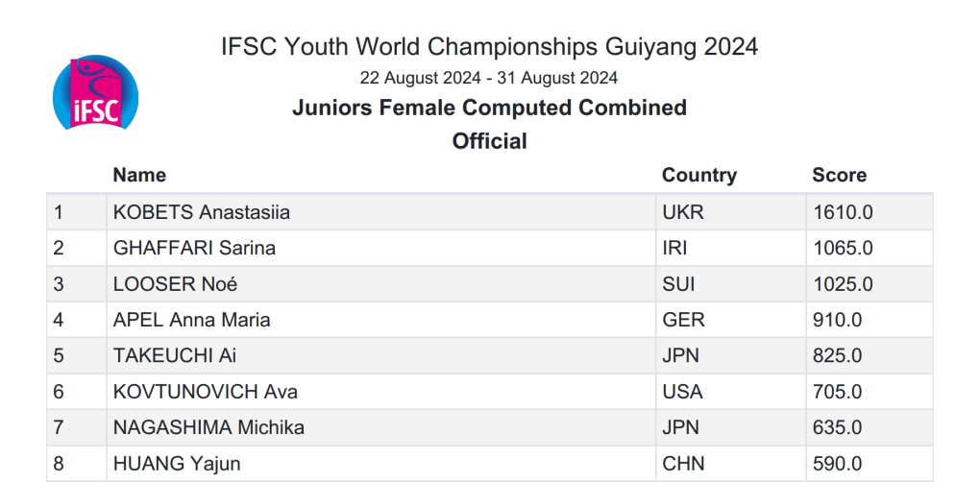
Task: Select the Country column header
Action: pos(699,175)
